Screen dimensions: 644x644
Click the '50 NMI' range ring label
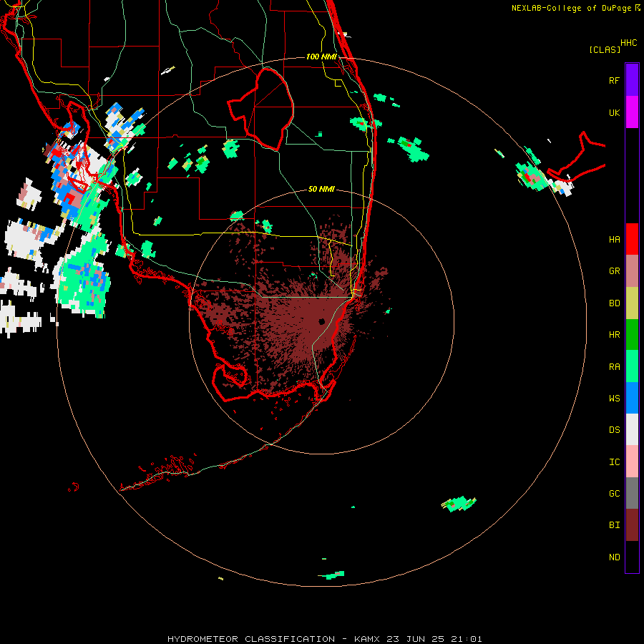tap(321, 189)
